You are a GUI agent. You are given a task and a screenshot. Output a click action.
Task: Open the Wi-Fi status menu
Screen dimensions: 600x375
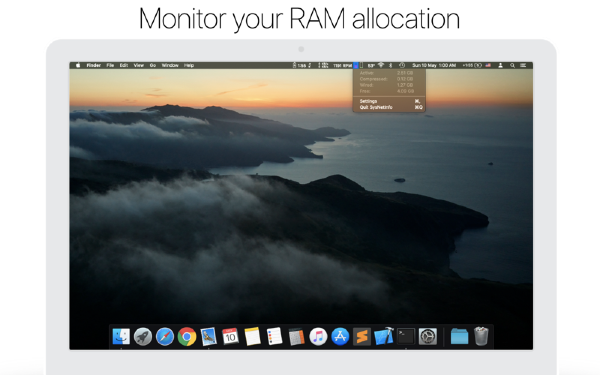[x=381, y=65]
